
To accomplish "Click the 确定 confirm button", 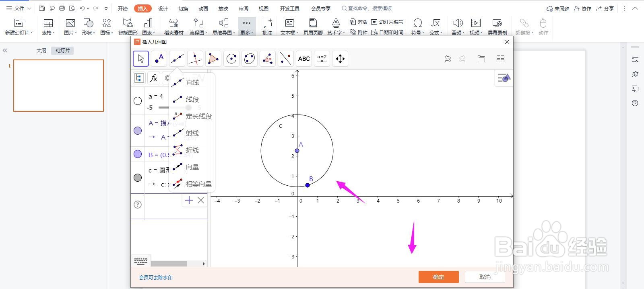I will click(439, 277).
